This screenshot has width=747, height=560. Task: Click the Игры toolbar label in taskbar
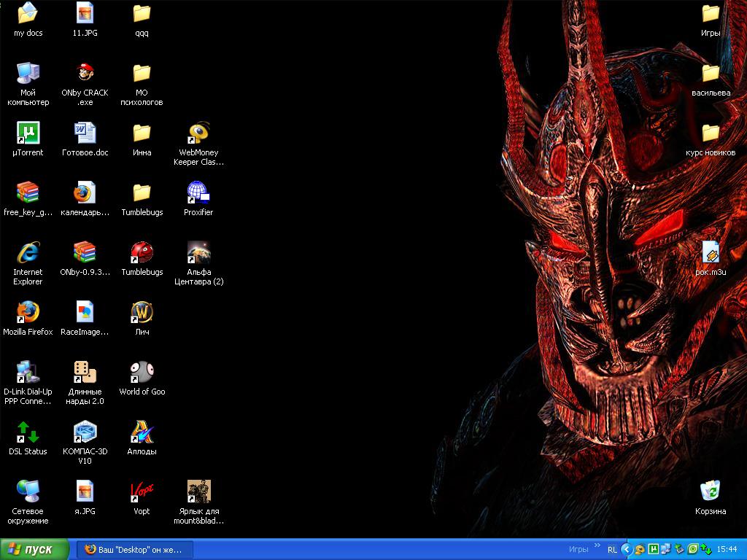click(x=578, y=550)
